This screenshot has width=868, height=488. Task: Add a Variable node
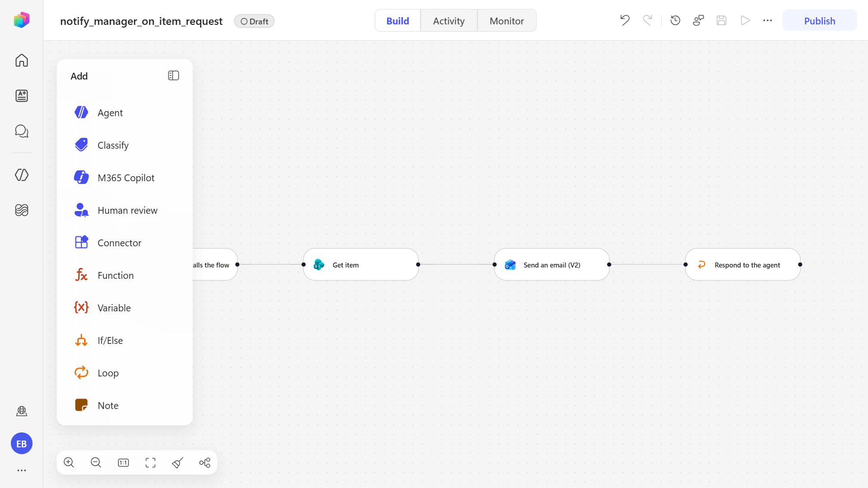coord(125,308)
